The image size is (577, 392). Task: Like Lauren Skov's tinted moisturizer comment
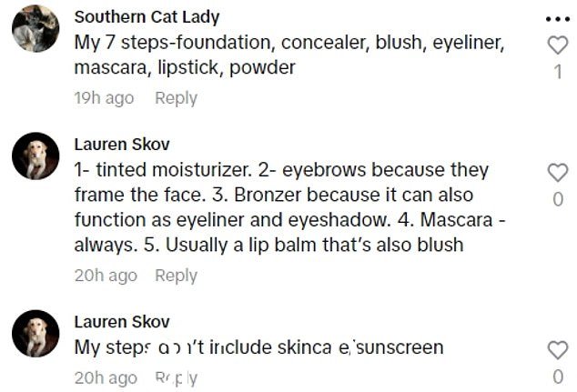pyautogui.click(x=558, y=172)
